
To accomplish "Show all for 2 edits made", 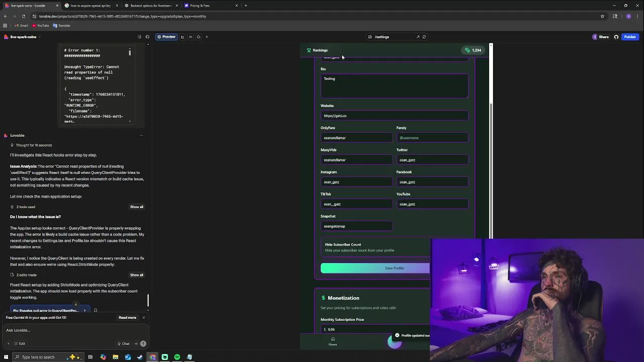I will tap(136, 275).
